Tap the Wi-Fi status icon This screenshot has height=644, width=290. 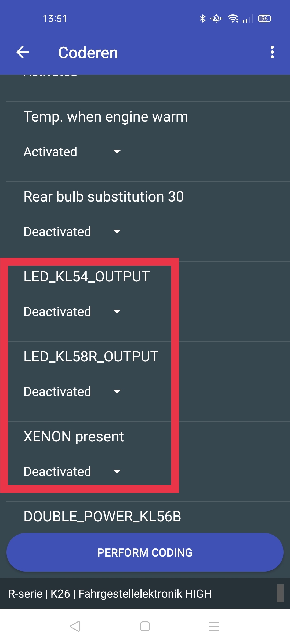233,19
